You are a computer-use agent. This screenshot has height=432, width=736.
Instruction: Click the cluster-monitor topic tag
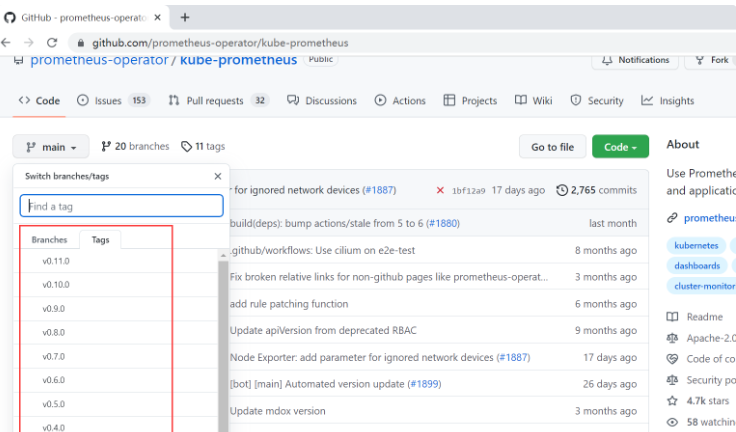pyautogui.click(x=702, y=286)
